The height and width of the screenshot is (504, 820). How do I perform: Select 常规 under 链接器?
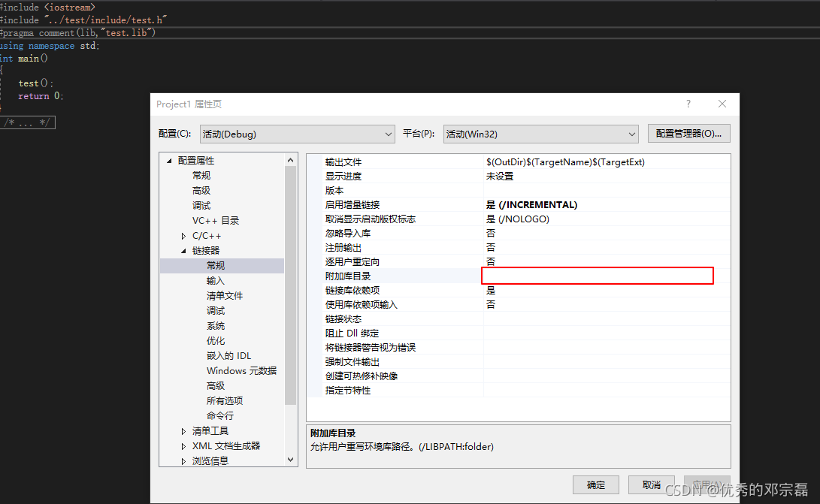pos(216,266)
